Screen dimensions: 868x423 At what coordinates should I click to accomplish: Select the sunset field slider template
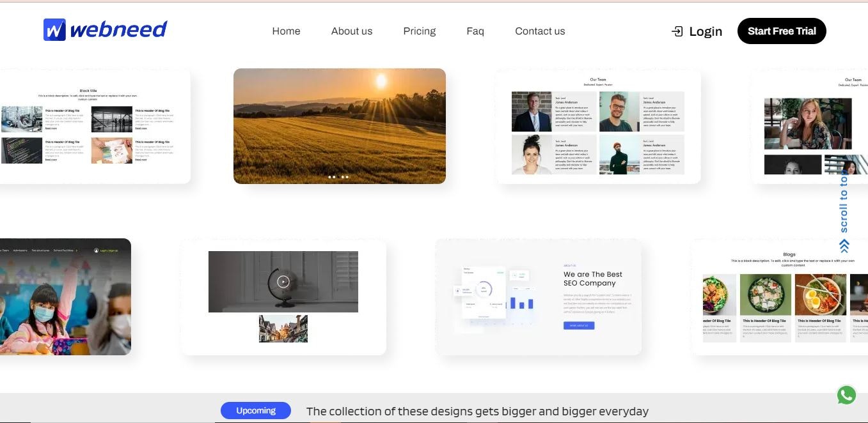point(340,126)
